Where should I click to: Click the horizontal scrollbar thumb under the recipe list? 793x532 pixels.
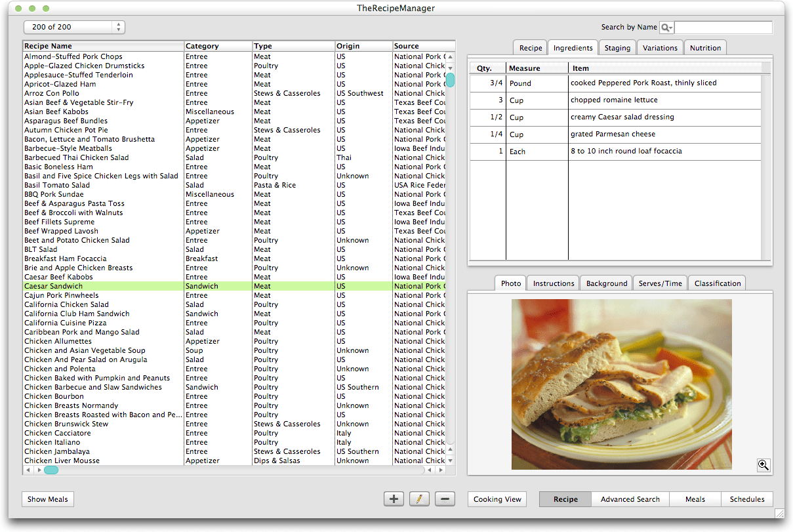click(51, 470)
